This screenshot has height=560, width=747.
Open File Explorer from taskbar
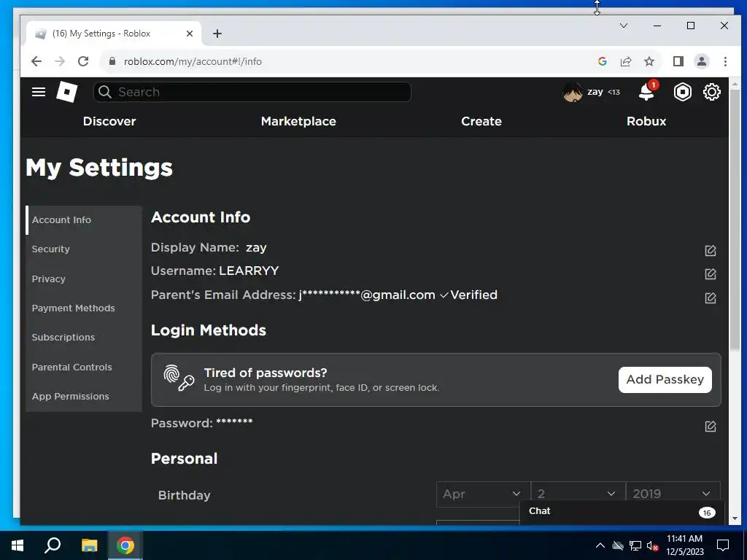[89, 545]
